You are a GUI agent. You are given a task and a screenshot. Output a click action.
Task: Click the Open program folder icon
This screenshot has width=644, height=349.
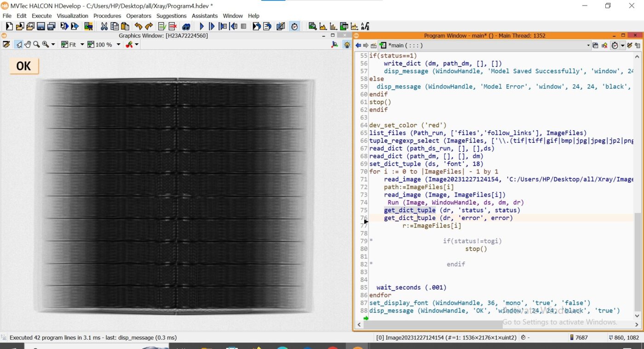coord(19,26)
